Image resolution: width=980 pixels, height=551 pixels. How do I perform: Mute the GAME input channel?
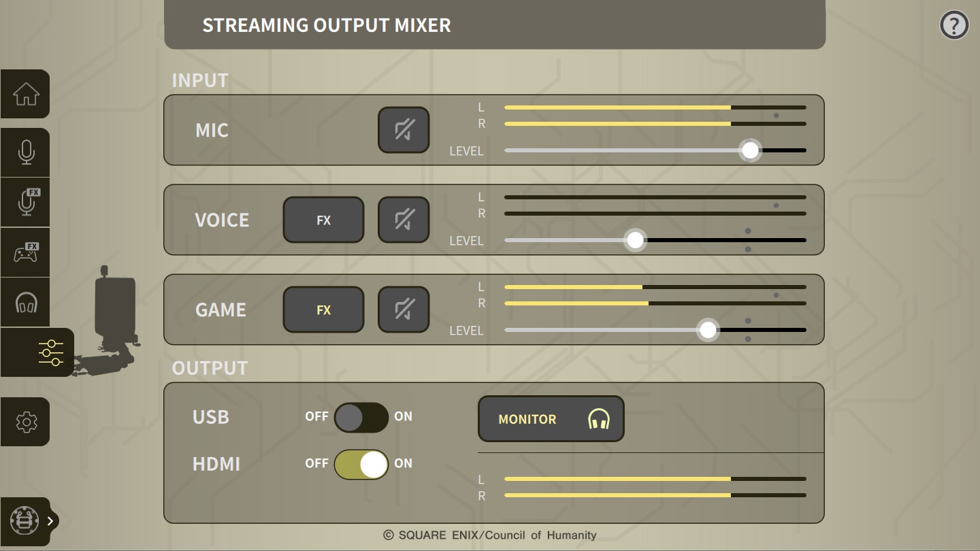403,310
